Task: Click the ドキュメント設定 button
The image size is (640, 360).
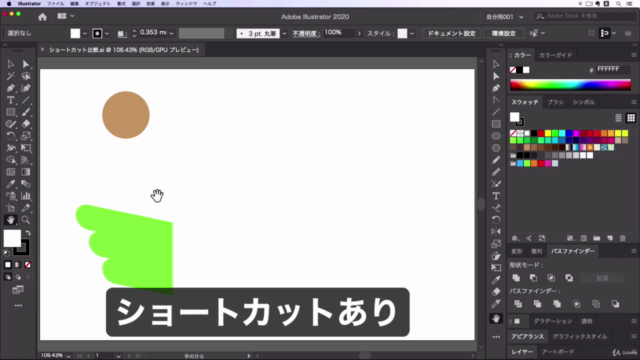Action: [451, 33]
